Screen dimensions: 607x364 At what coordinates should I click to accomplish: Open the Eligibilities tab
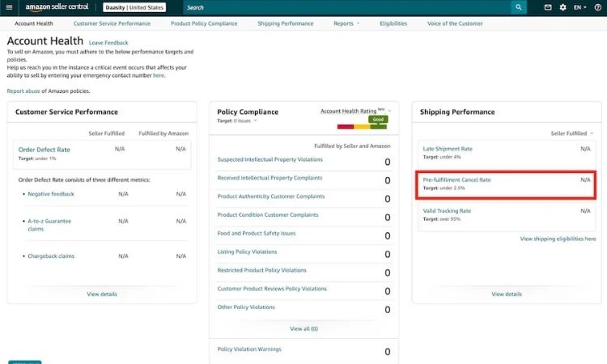click(393, 23)
